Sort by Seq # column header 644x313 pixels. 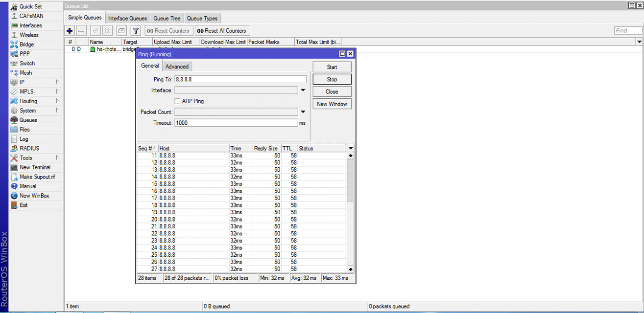(147, 148)
